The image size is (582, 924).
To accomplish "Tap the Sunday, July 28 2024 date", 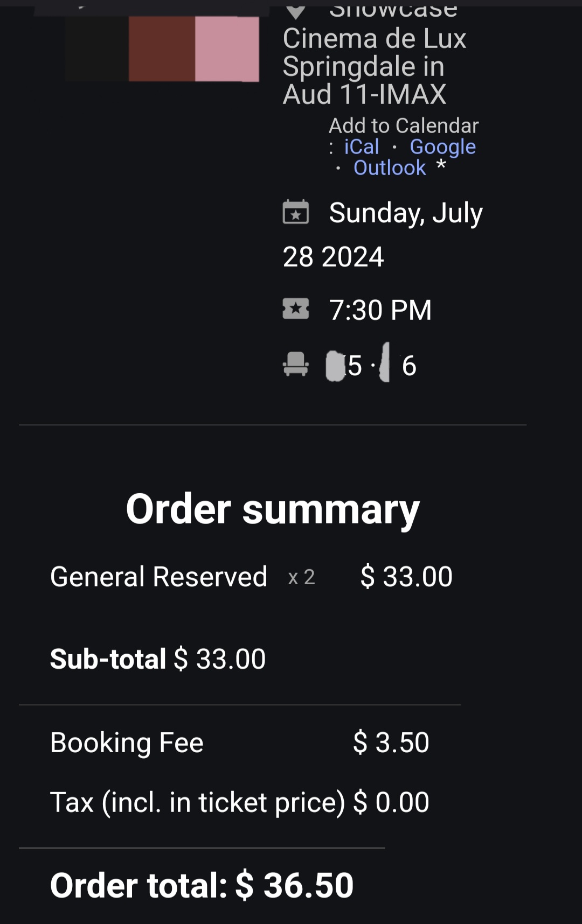I will click(382, 234).
